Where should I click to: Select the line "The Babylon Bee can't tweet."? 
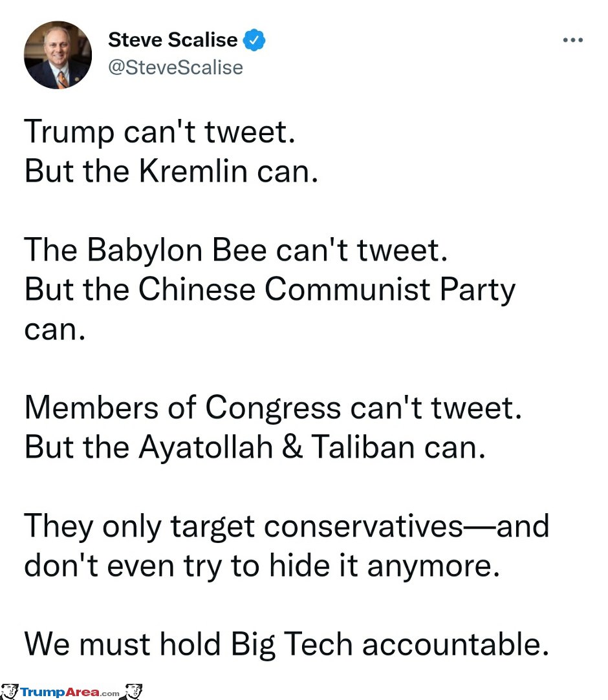pos(236,250)
